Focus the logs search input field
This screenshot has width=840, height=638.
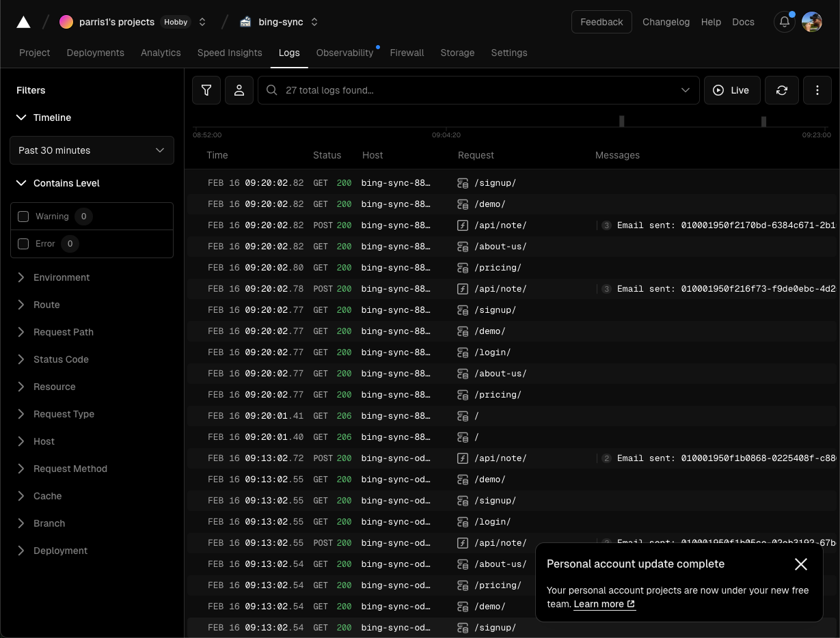(478, 90)
